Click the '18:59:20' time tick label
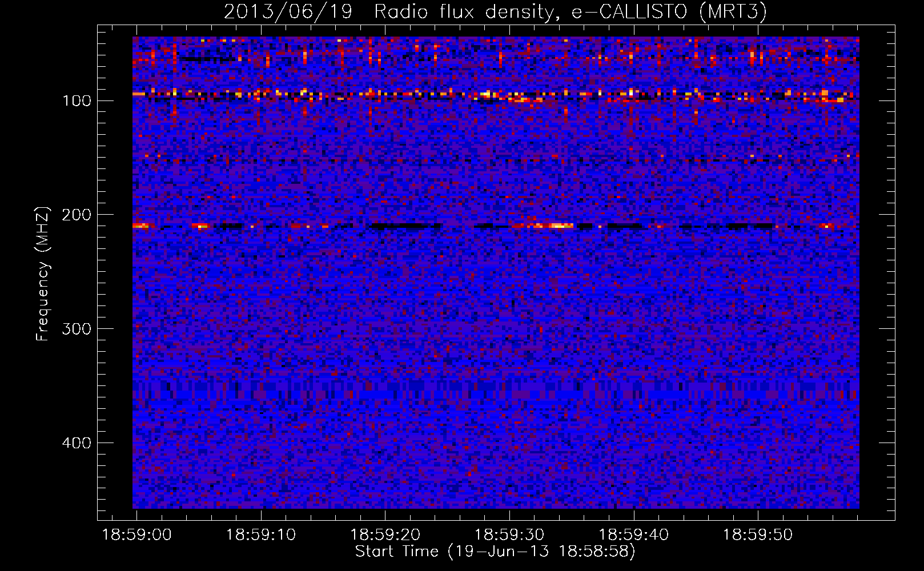This screenshot has height=571, width=924. coord(385,535)
